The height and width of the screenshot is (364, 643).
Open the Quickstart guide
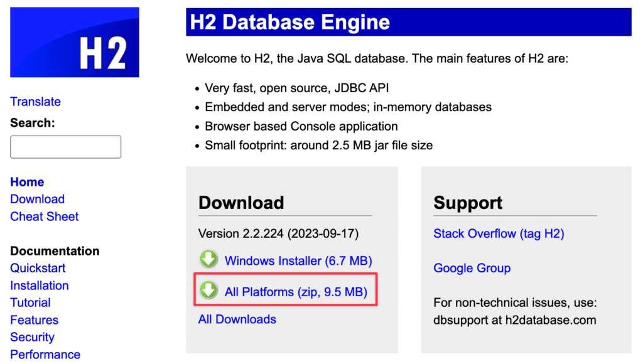[x=37, y=268]
